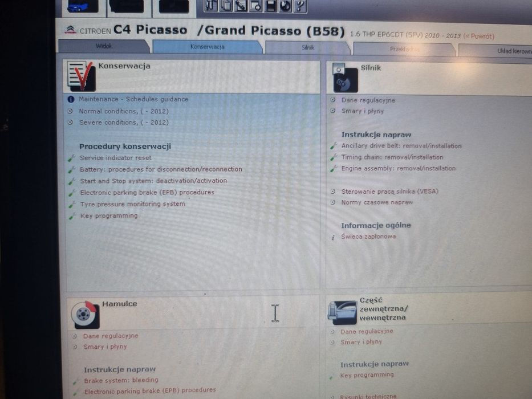
Task: Open Smary i płyny under Część zewnętrzna/wewnętrzna
Action: click(x=361, y=342)
